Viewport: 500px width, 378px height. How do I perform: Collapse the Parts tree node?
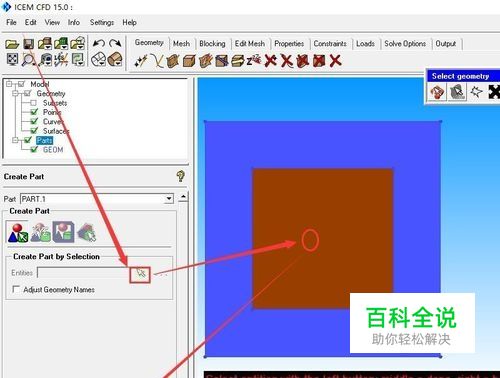click(15, 140)
